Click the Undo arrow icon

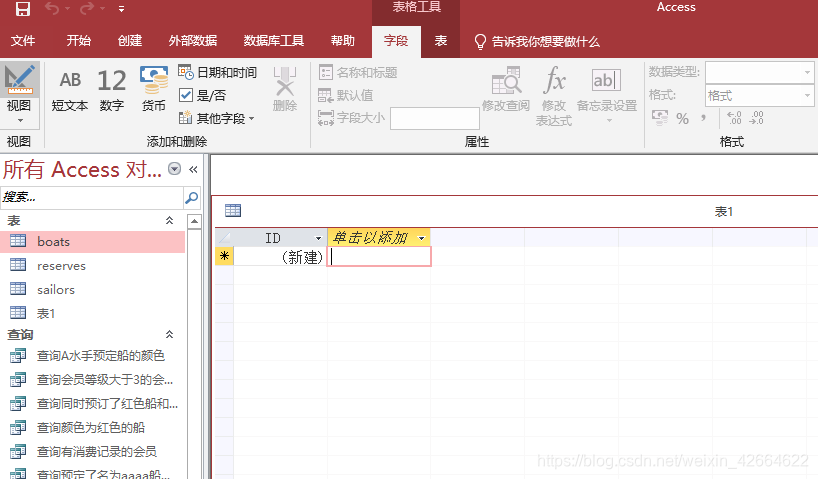click(51, 8)
